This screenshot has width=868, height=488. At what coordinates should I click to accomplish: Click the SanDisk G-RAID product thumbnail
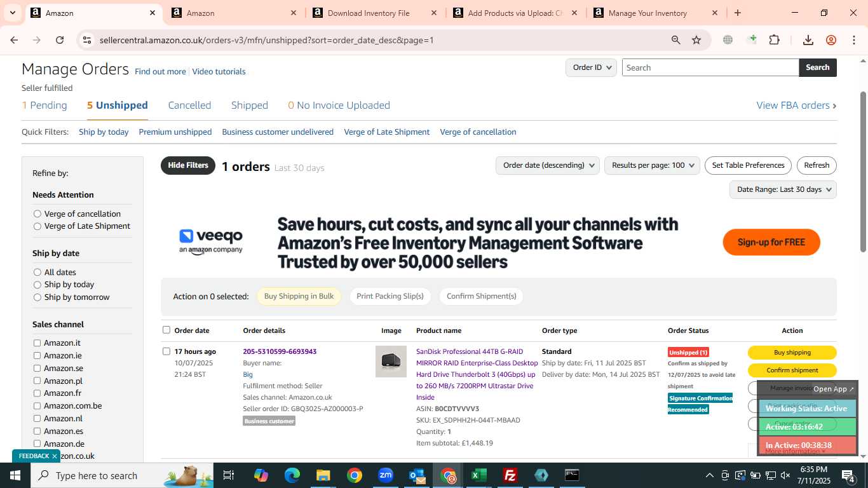click(391, 362)
